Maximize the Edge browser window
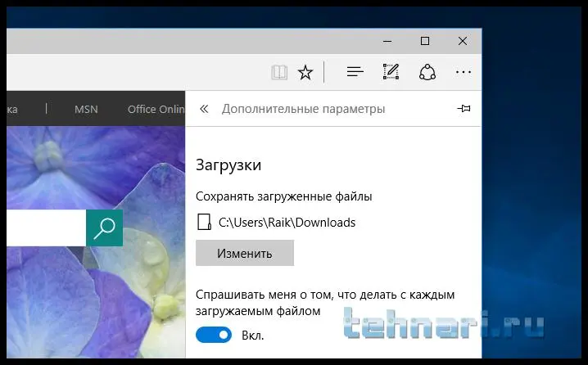Viewport: 588px width, 365px height. tap(425, 41)
